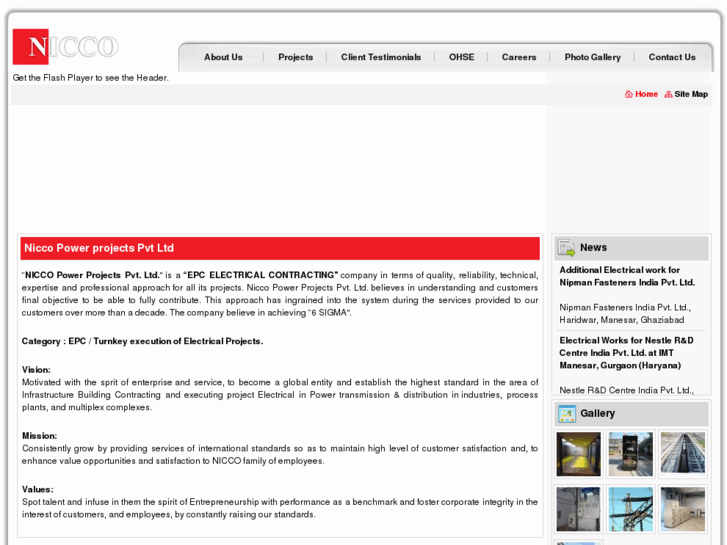The width and height of the screenshot is (727, 545).
Task: Click the 'Mission:' heading
Action: point(39,436)
